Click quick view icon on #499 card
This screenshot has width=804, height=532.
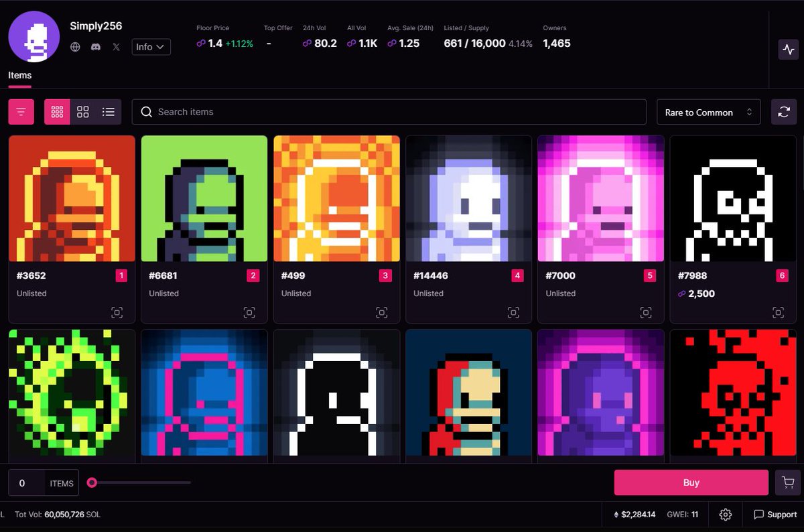[381, 312]
